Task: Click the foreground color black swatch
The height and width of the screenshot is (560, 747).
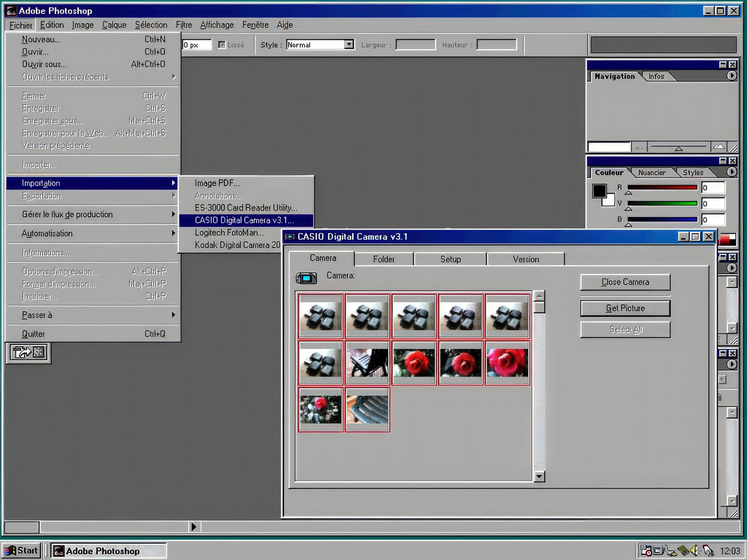Action: pyautogui.click(x=599, y=190)
